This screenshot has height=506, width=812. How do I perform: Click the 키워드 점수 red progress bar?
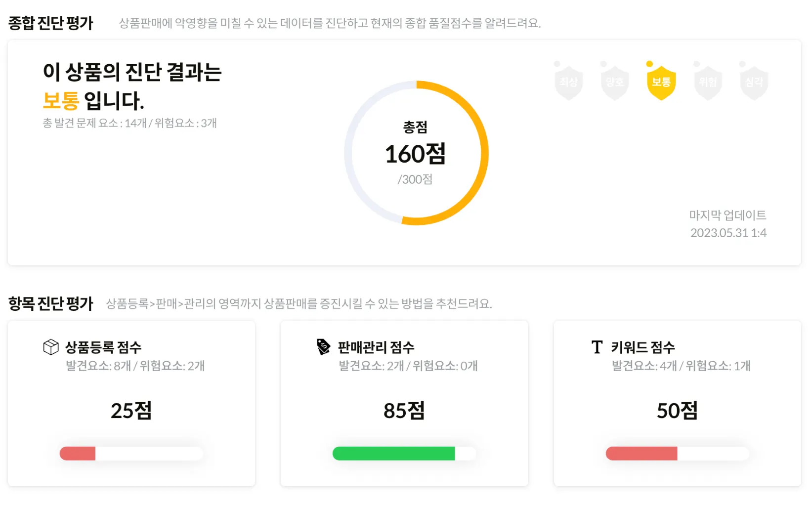(x=677, y=454)
